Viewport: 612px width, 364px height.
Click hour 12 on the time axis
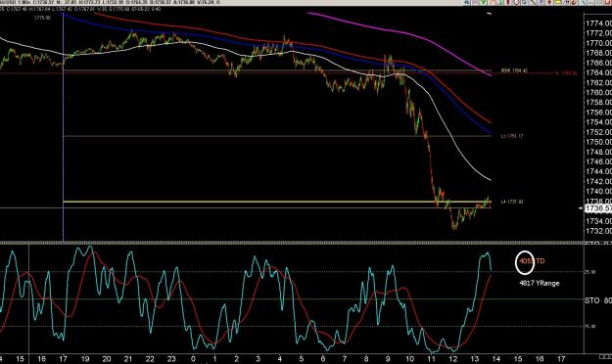point(452,359)
